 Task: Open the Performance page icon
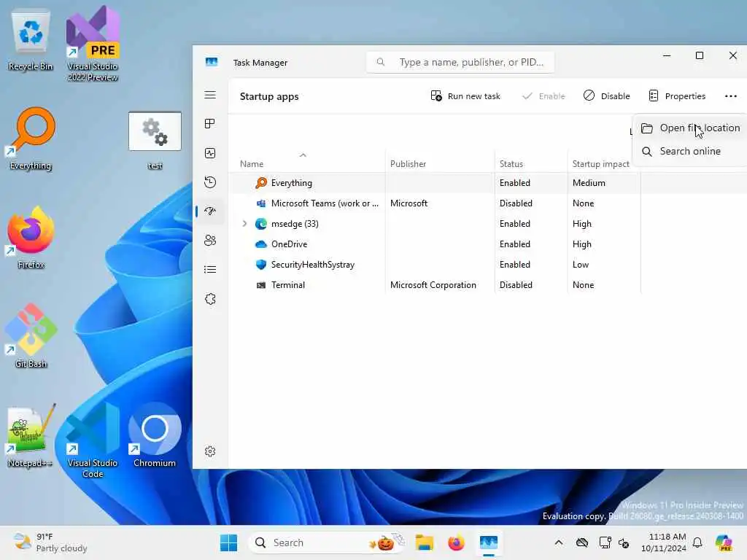[210, 153]
